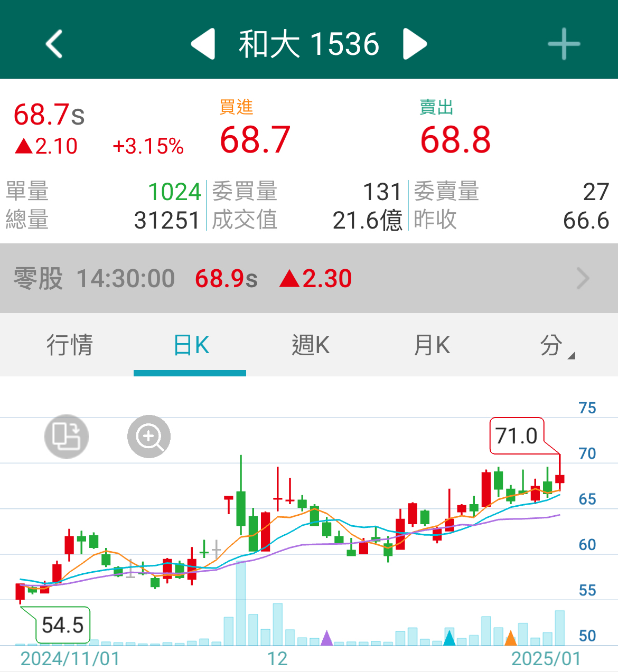618x672 pixels.
Task: Tap the 賣出 68.8 sell price
Action: tap(454, 138)
